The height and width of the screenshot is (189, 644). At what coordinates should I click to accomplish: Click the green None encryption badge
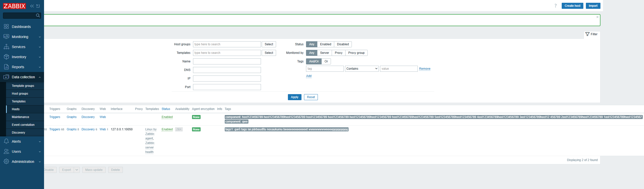click(x=196, y=117)
